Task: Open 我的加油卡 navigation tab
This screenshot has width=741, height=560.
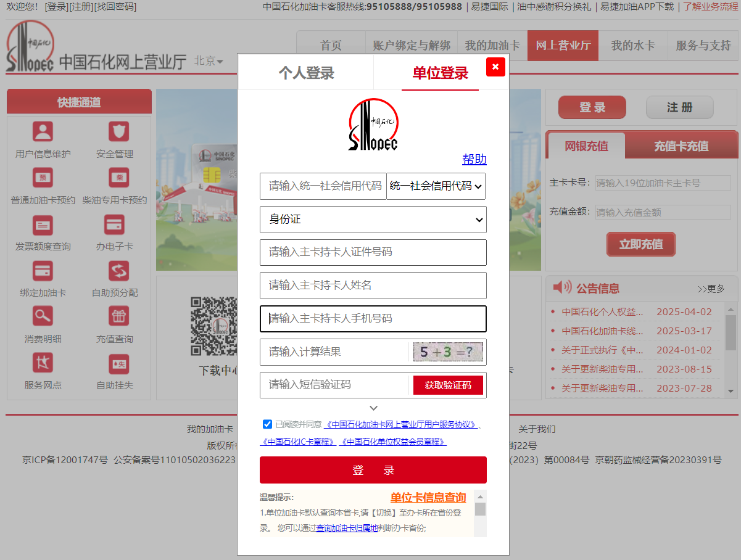Action: [x=492, y=46]
